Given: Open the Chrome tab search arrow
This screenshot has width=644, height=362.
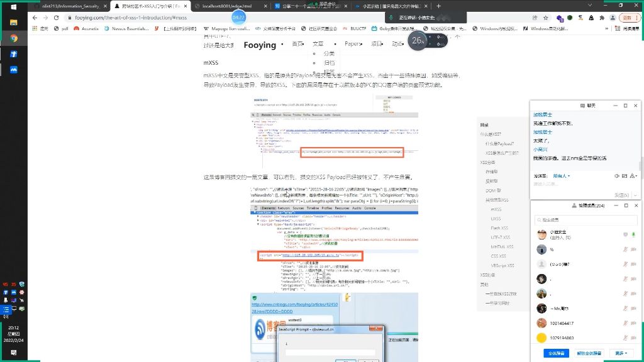Looking at the screenshot, I should point(590,5).
